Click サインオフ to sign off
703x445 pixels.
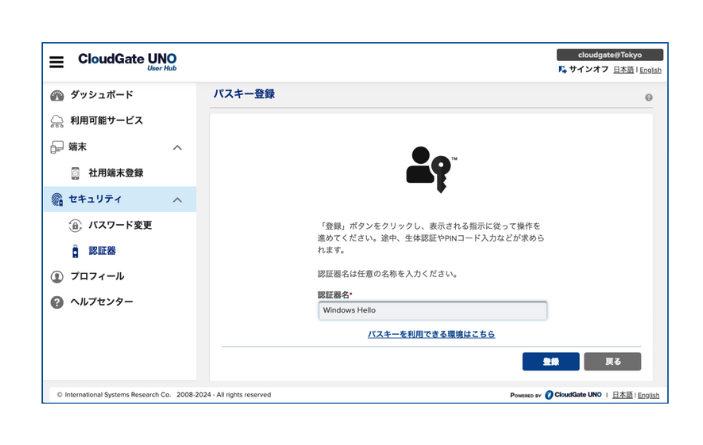click(x=588, y=69)
